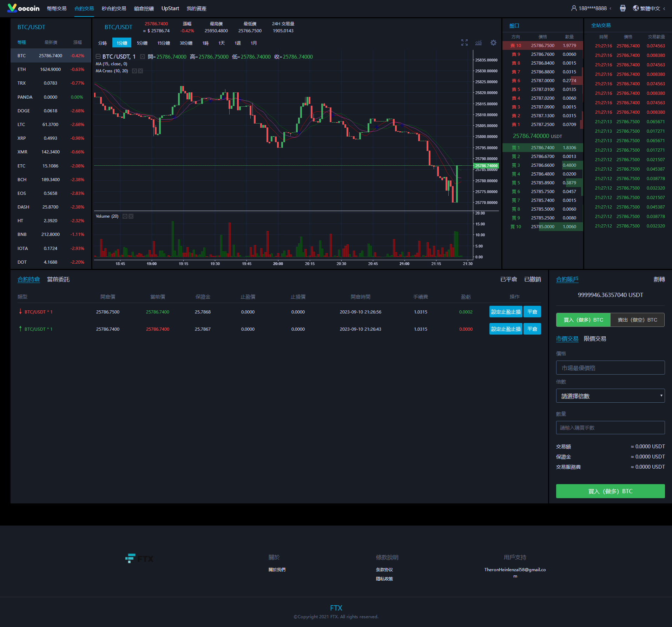Click order book row 賣 10
Image resolution: width=672 pixels, height=627 pixels.
[543, 46]
